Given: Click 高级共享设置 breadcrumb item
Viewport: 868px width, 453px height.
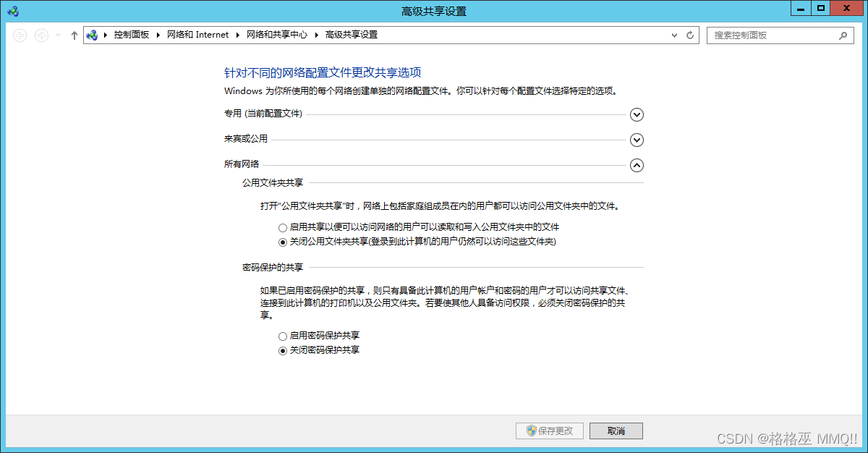Looking at the screenshot, I should 352,35.
